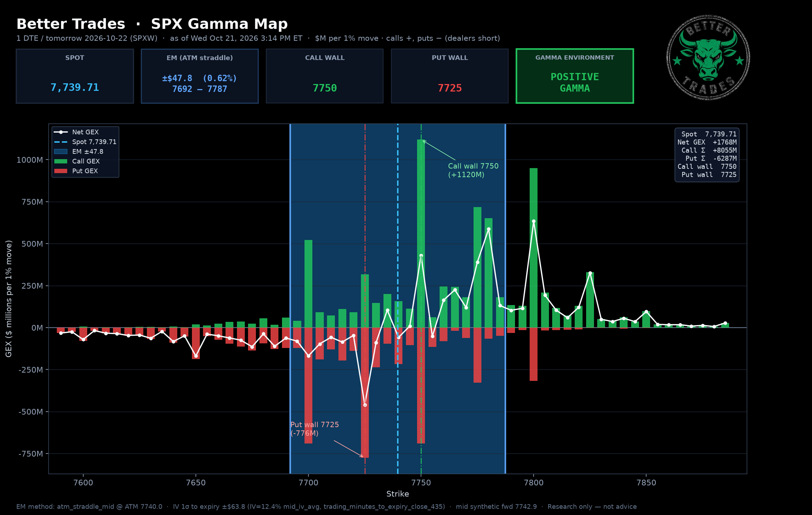This screenshot has width=812, height=515.
Task: Click the Net GEX peak point at 7800
Action: 534,221
